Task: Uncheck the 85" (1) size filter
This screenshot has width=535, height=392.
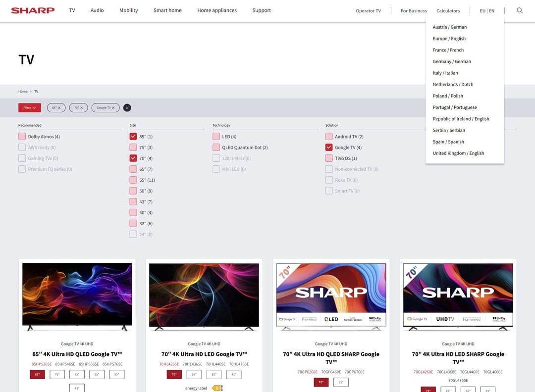Action: (133, 137)
